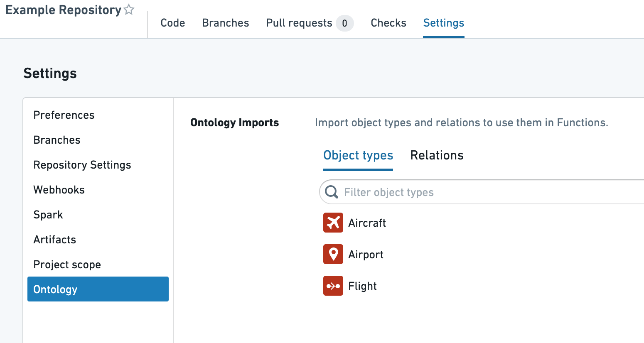Select Ontology in the settings sidebar
The image size is (644, 343).
coord(98,289)
